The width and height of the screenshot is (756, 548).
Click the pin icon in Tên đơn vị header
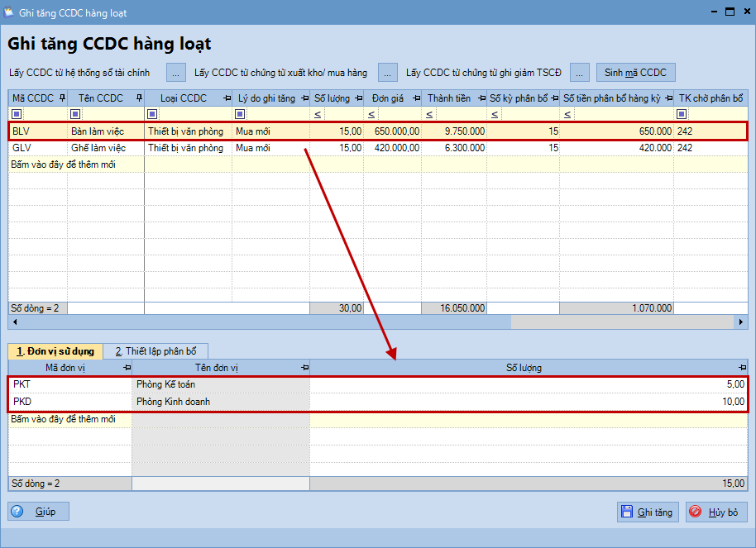[x=304, y=367]
